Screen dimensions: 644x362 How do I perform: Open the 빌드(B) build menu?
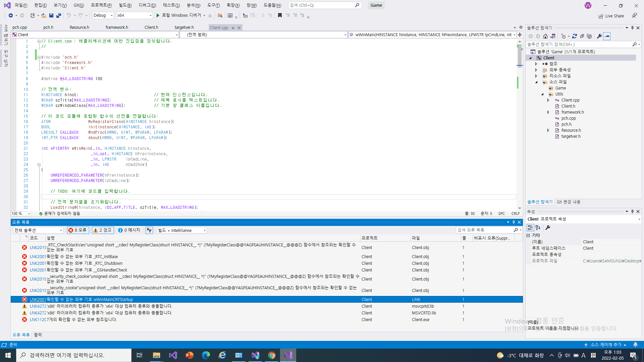(125, 5)
